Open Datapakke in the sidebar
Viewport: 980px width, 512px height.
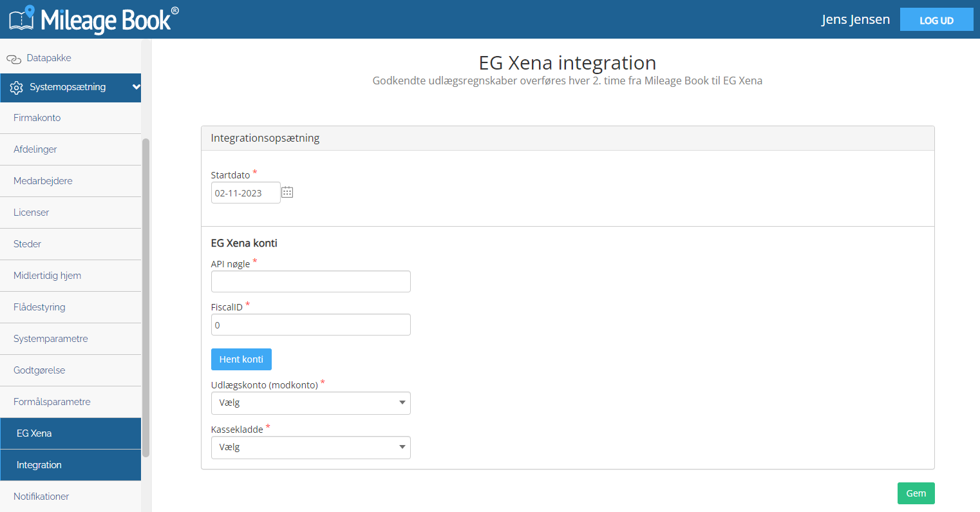point(49,58)
